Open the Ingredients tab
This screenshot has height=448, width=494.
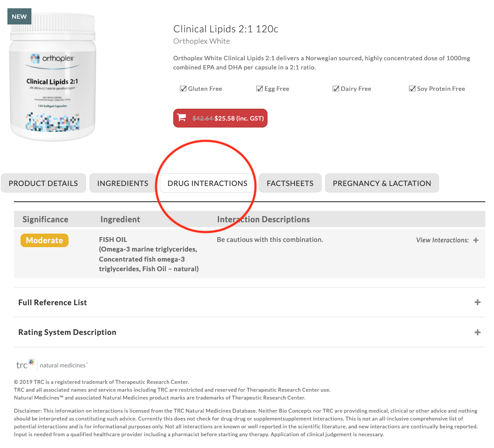click(x=122, y=183)
